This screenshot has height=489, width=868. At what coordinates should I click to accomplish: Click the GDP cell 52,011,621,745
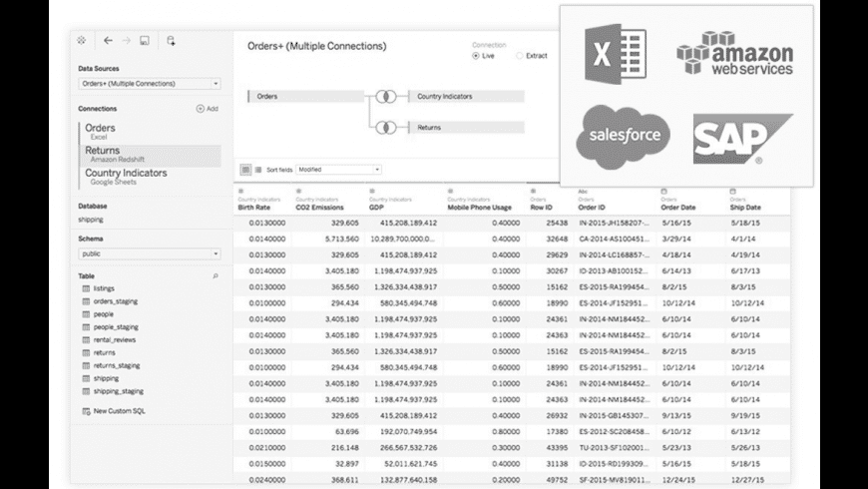411,464
